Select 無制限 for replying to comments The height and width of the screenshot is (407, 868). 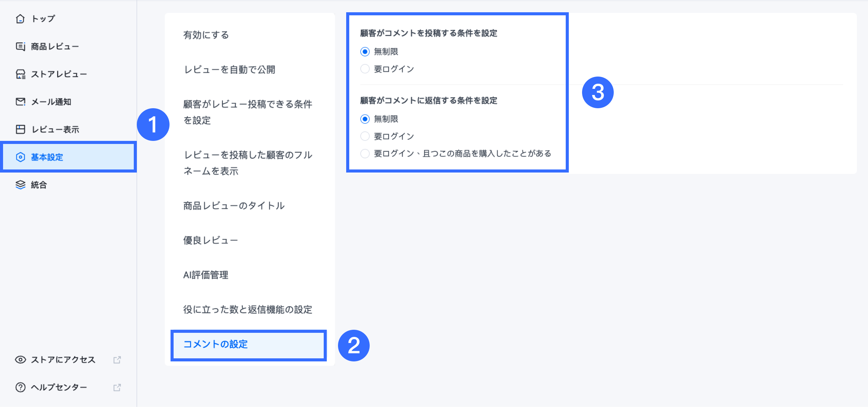[x=365, y=119]
